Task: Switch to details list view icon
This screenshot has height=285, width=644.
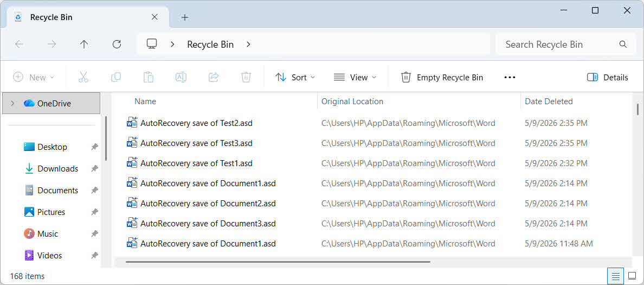Action: click(615, 276)
